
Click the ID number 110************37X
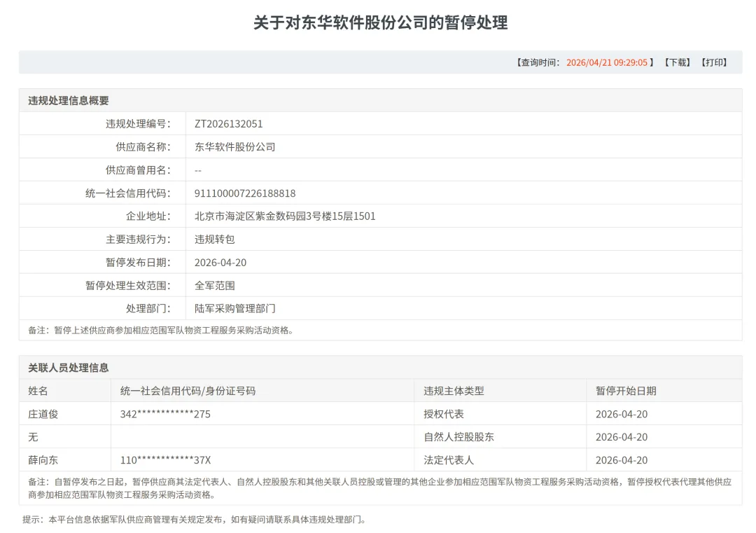tap(165, 461)
